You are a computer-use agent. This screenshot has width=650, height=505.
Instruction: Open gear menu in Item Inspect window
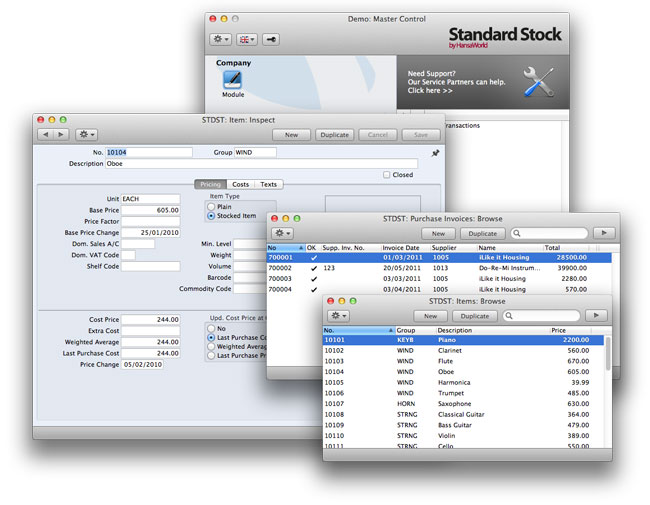[87, 134]
